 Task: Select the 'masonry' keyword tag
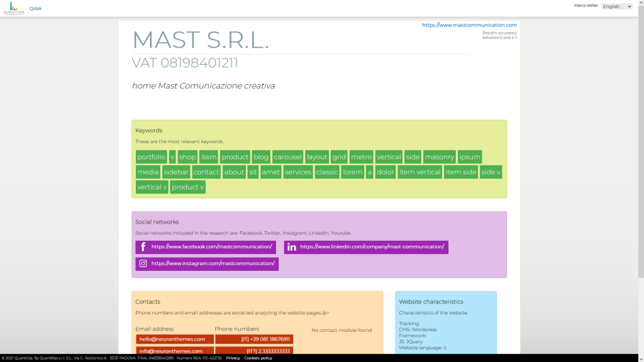(x=440, y=156)
